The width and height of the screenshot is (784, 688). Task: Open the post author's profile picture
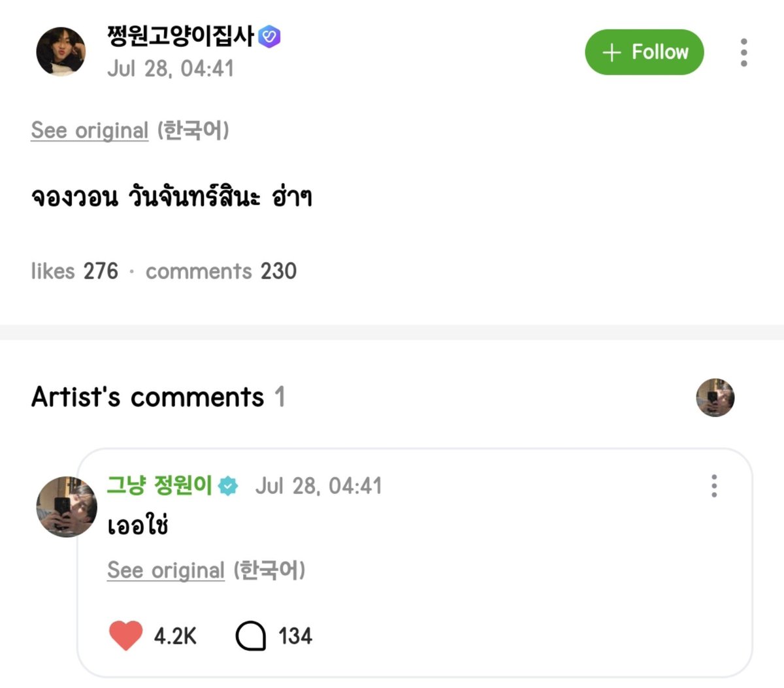(x=61, y=52)
